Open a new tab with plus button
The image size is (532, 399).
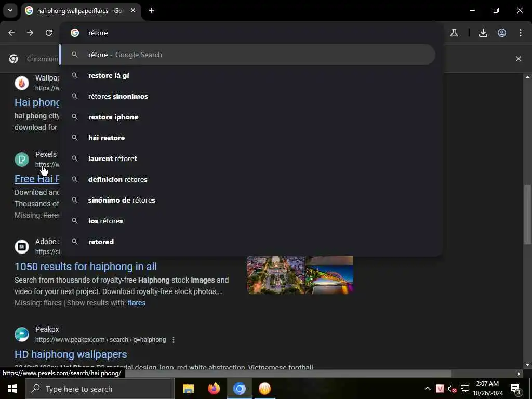pos(152,10)
